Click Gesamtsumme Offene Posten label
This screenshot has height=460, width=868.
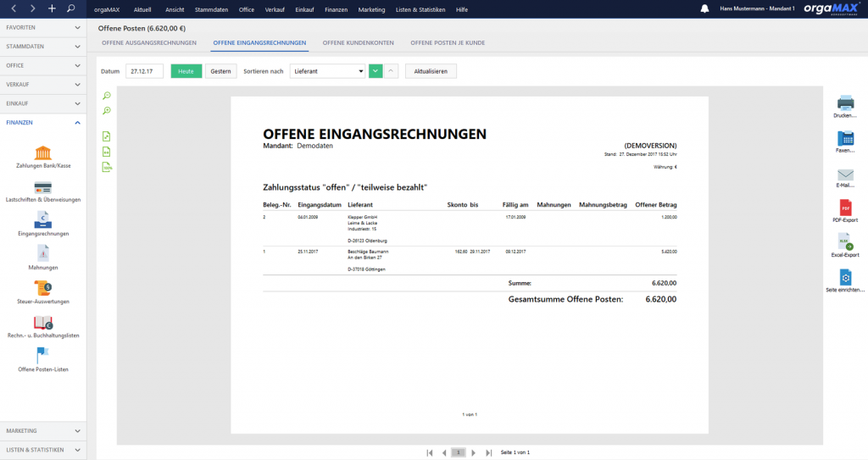[565, 300]
